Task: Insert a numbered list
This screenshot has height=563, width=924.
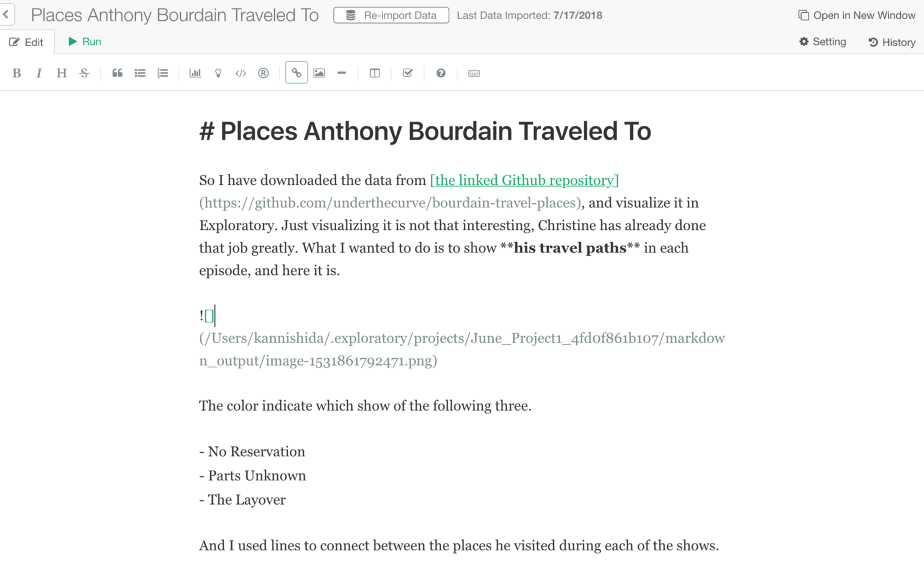Action: tap(163, 73)
